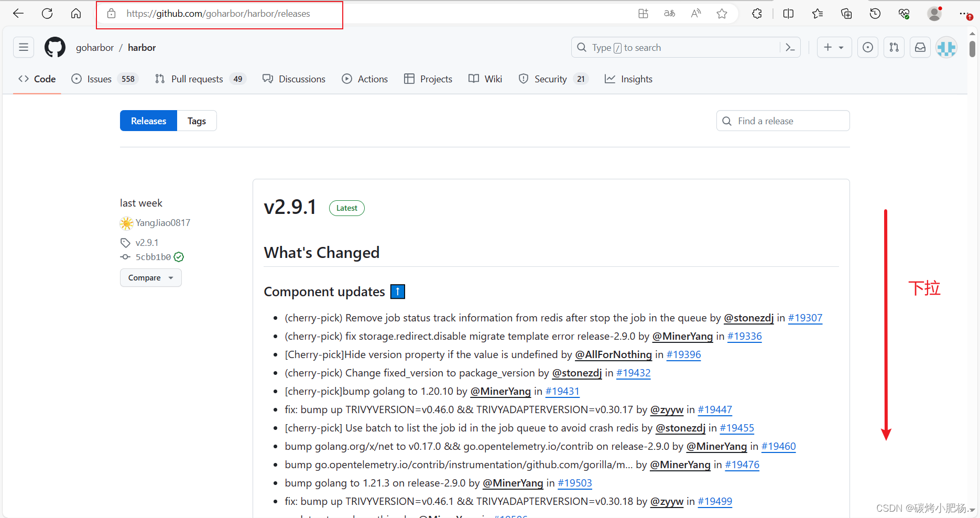Open pull request #19499
Screen dimensions: 980x518
click(x=715, y=501)
